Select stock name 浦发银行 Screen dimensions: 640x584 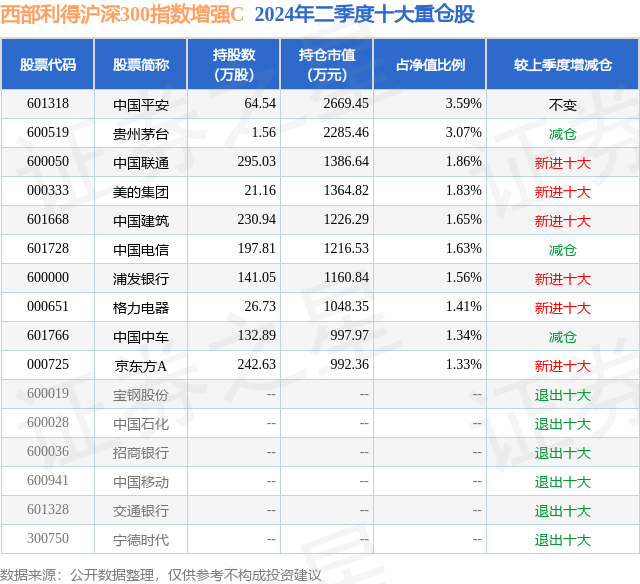(x=141, y=279)
